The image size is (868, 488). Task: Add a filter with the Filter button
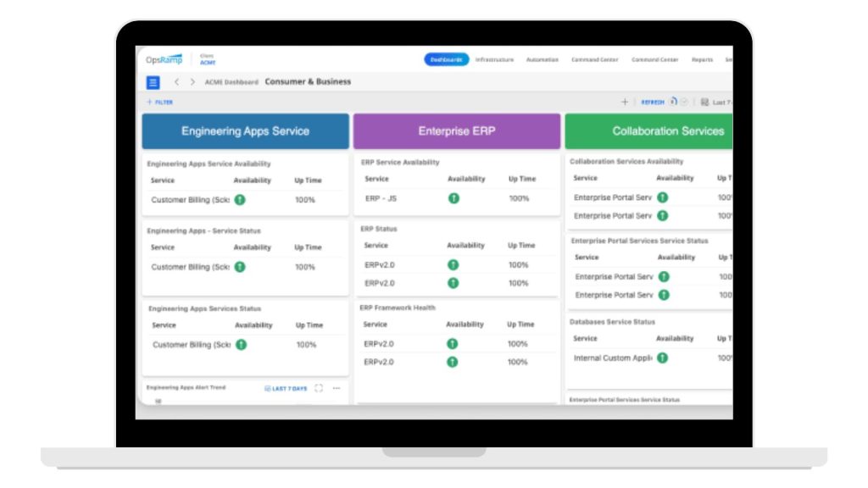[160, 102]
